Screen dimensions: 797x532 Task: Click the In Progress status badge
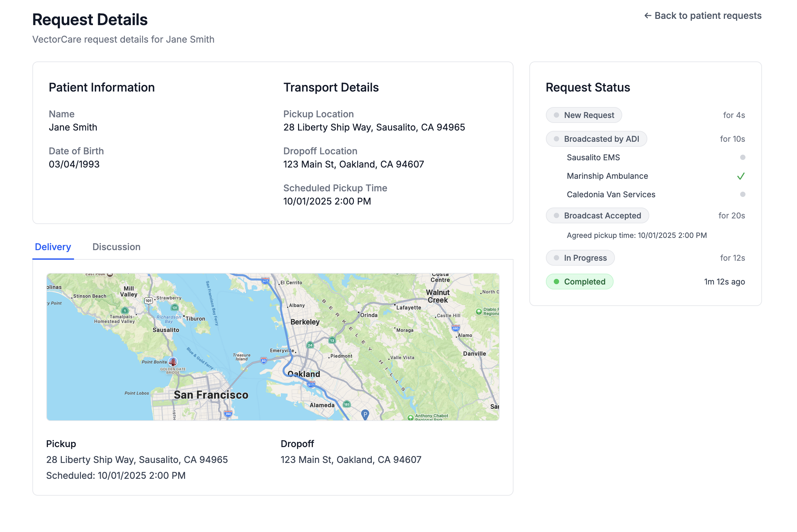(580, 258)
